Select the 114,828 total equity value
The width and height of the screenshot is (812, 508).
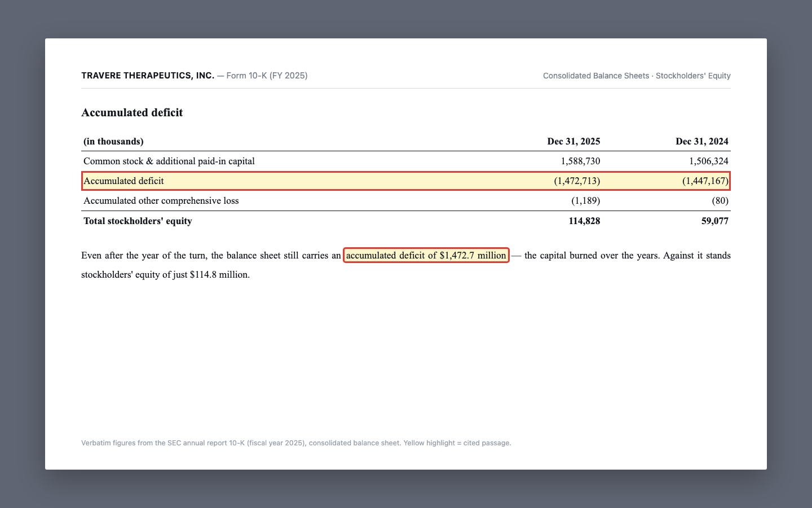[x=584, y=221]
